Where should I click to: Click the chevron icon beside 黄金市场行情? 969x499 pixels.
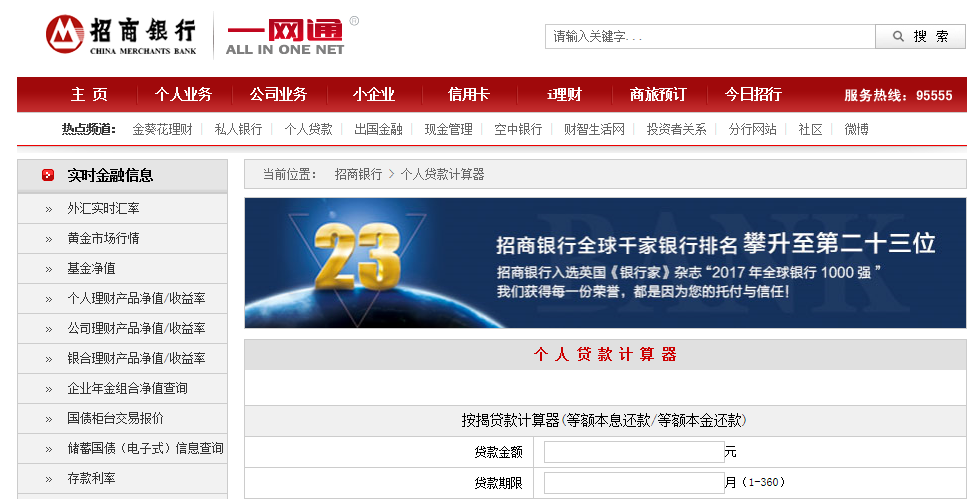tap(49, 239)
